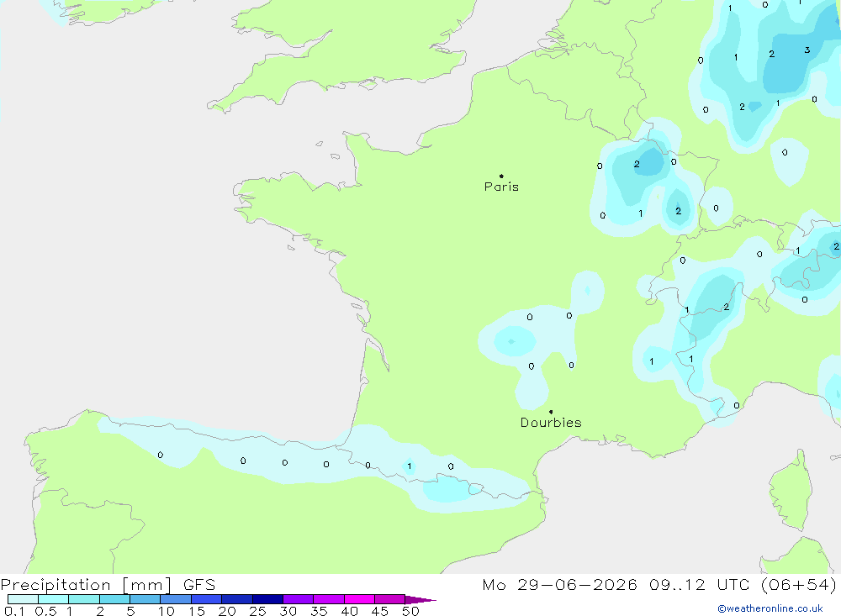Click the Dourbies location dot marker
The width and height of the screenshot is (841, 616).
pyautogui.click(x=551, y=412)
